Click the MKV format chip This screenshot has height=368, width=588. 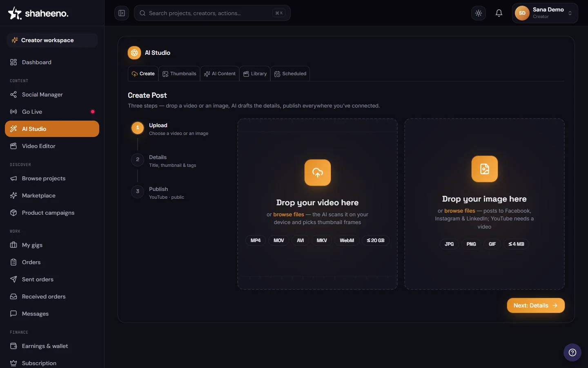[x=322, y=240]
